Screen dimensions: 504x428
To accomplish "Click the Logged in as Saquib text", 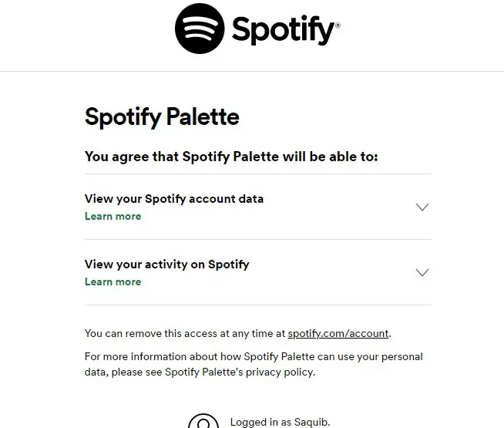I will (x=280, y=422).
